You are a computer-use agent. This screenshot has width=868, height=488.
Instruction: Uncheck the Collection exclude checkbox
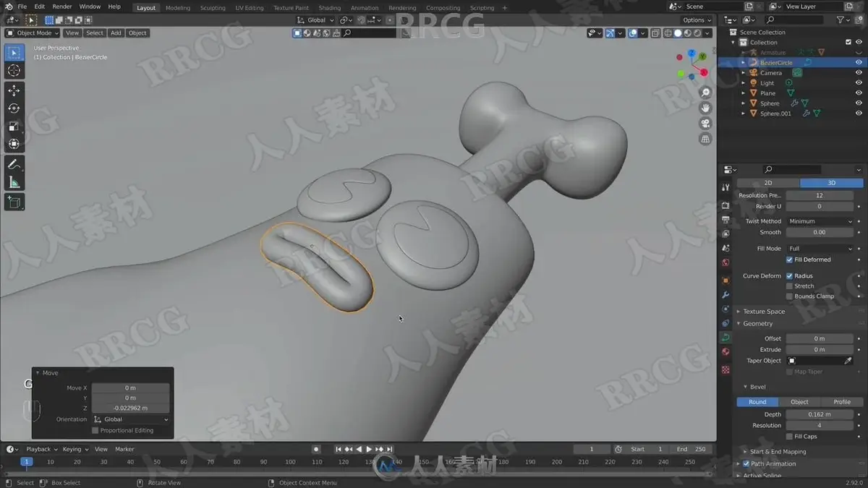[x=848, y=43]
